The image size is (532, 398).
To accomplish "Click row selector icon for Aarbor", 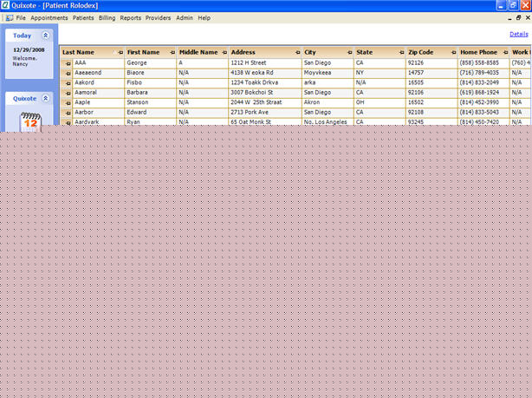I will pyautogui.click(x=68, y=113).
